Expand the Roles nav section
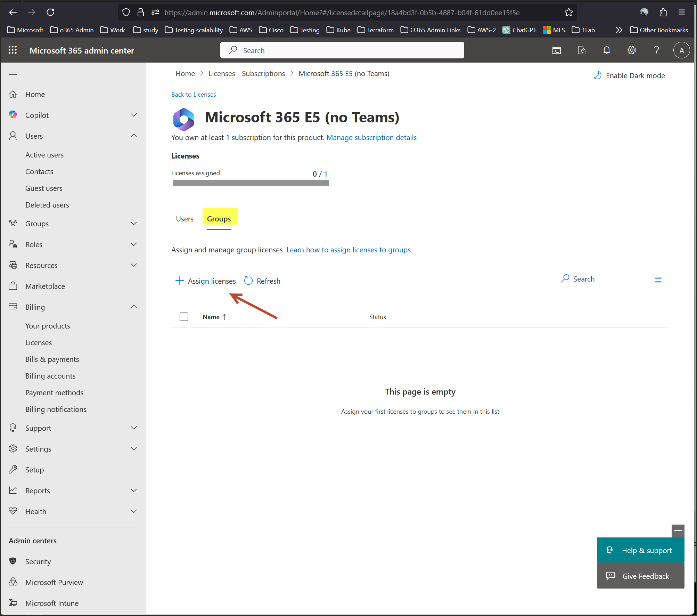The image size is (697, 616). point(134,244)
